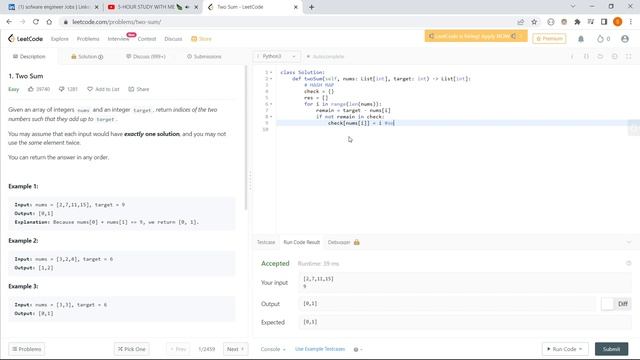Collapse the if block fold on line 8
640x360 pixels.
click(x=271, y=117)
